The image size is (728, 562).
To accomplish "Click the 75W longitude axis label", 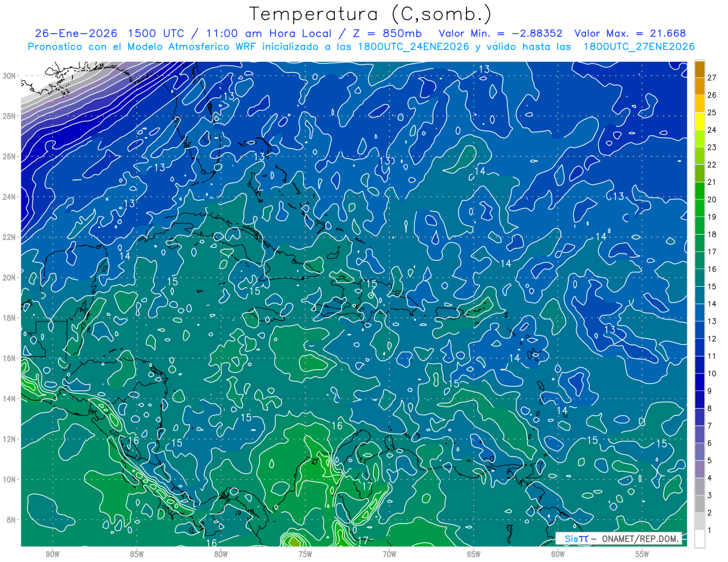I will (x=305, y=554).
